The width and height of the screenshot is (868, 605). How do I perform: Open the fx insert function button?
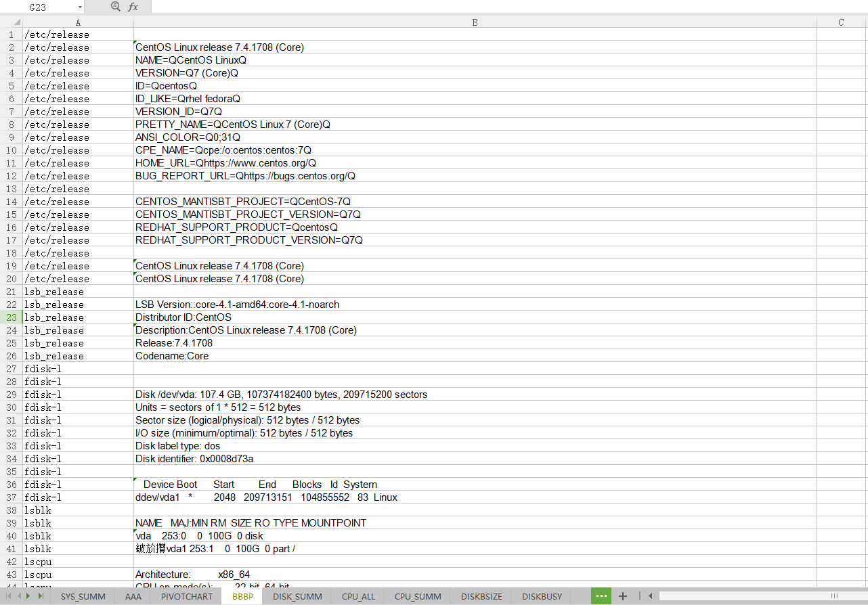pyautogui.click(x=133, y=7)
